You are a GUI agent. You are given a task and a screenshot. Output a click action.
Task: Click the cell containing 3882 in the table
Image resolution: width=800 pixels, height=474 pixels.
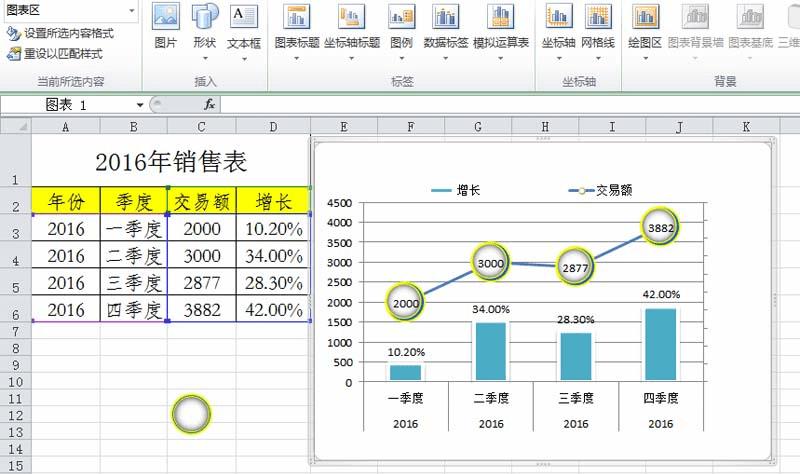[202, 309]
